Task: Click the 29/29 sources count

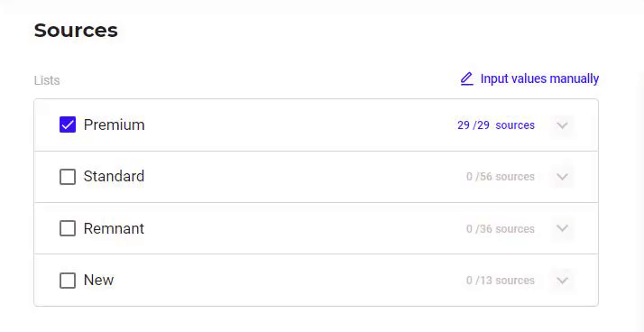Action: 496,124
